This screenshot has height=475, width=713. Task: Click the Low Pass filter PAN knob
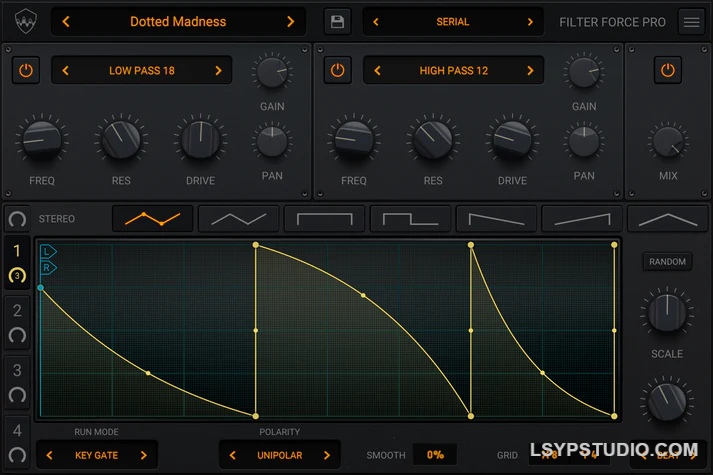(x=272, y=141)
